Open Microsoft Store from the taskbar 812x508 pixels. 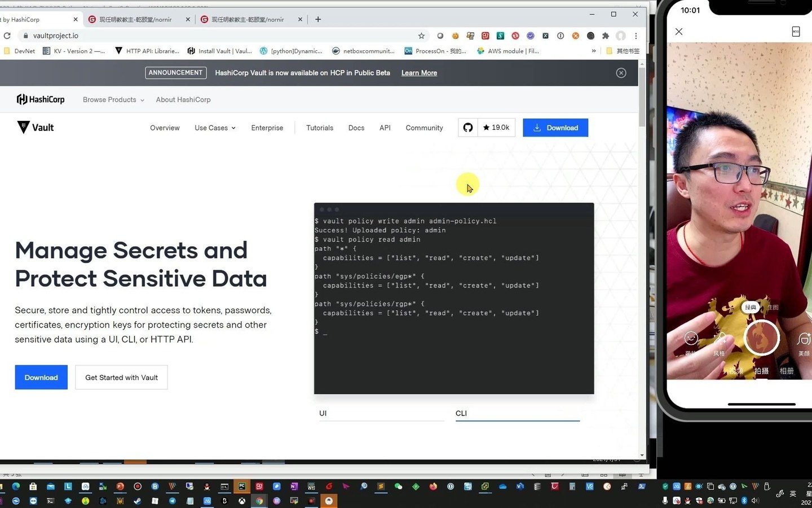pyautogui.click(x=33, y=486)
